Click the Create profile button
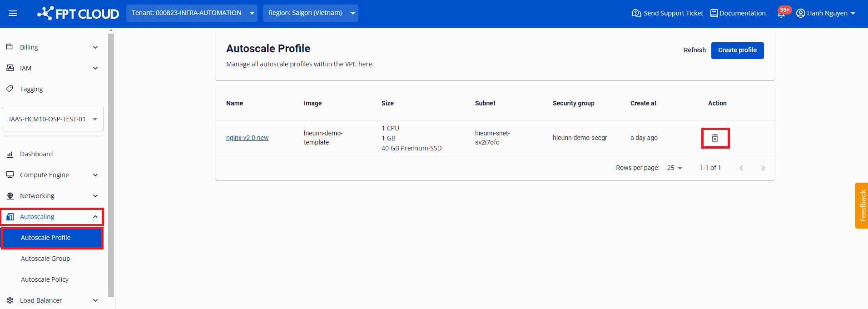The width and height of the screenshot is (868, 309). point(737,50)
